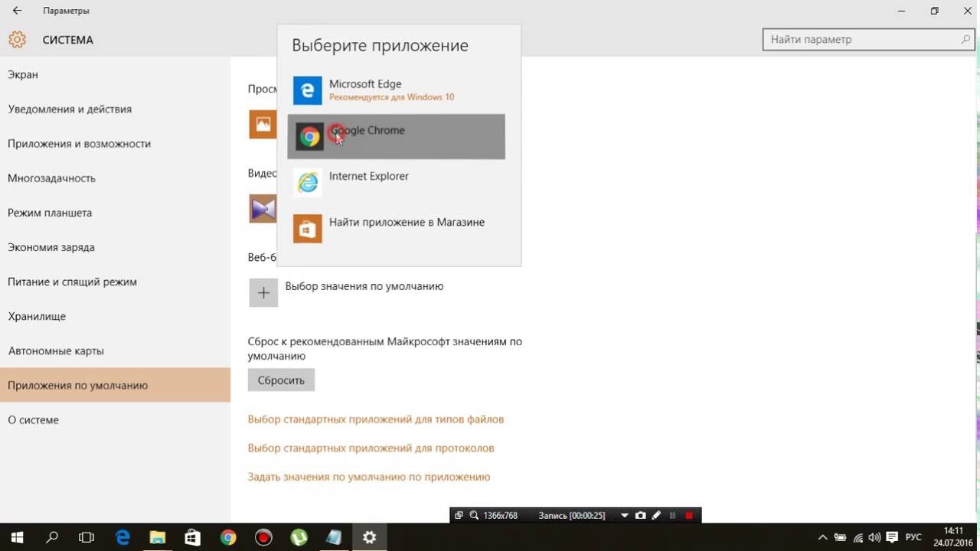
Task: Pick Internet Explorer from the list
Action: click(x=396, y=182)
